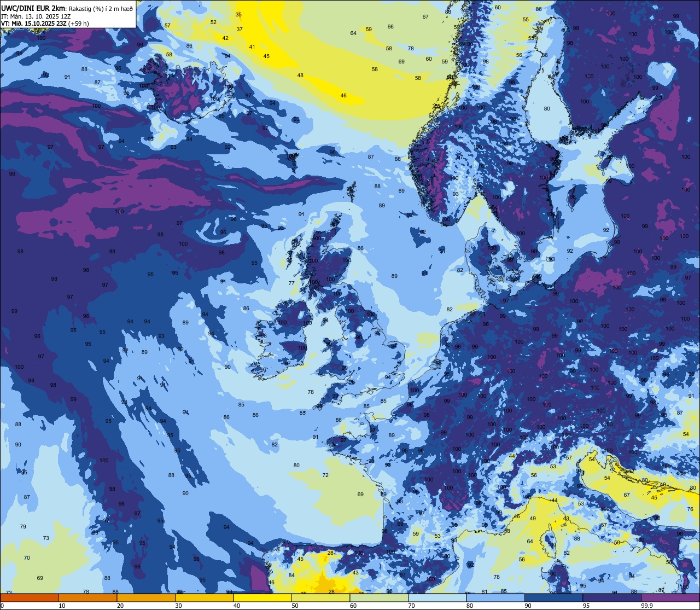Image resolution: width=700 pixels, height=610 pixels.
Task: Click the humidity value 37 on the map
Action: pos(240,29)
